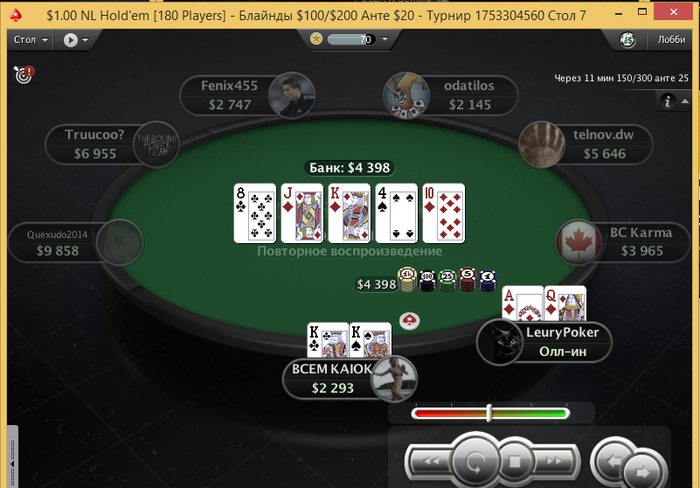Screen dimensions: 700x488
Task: Click the replayer play icon in toolbar
Action: [x=70, y=40]
